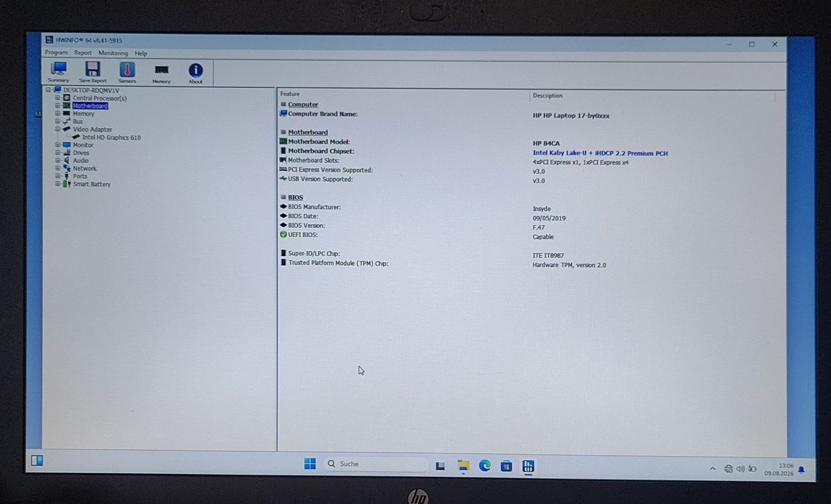This screenshot has height=504, width=831.
Task: Open File Explorer from the taskbar
Action: [x=463, y=465]
